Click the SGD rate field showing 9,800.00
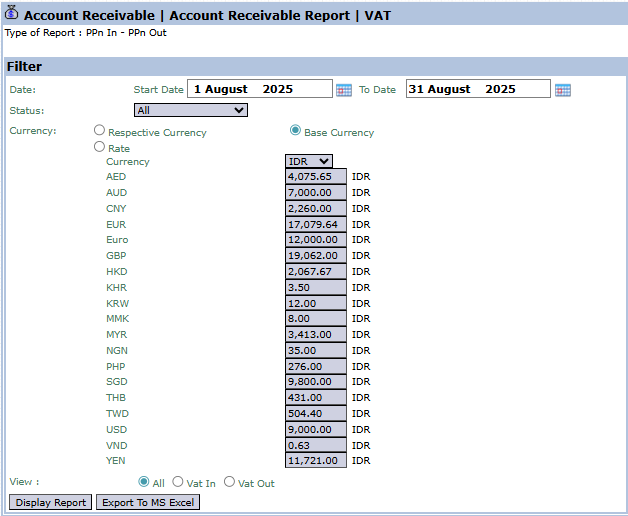628x516 pixels. 315,381
